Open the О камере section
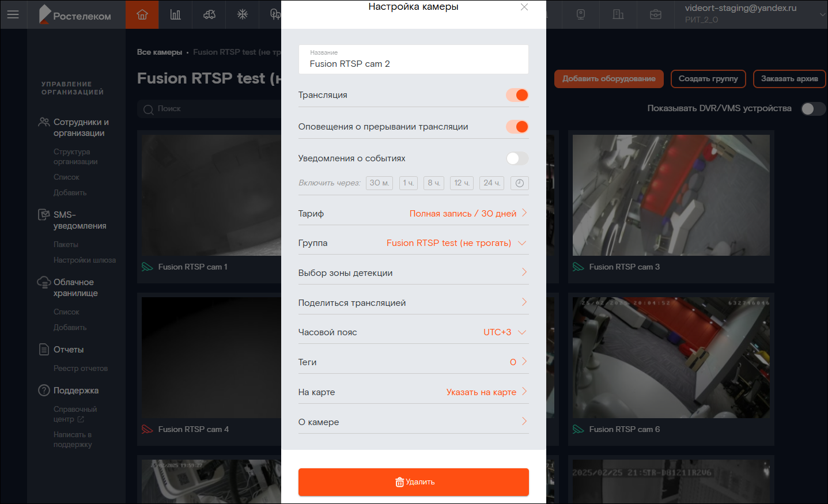Image resolution: width=828 pixels, height=504 pixels. coord(413,422)
